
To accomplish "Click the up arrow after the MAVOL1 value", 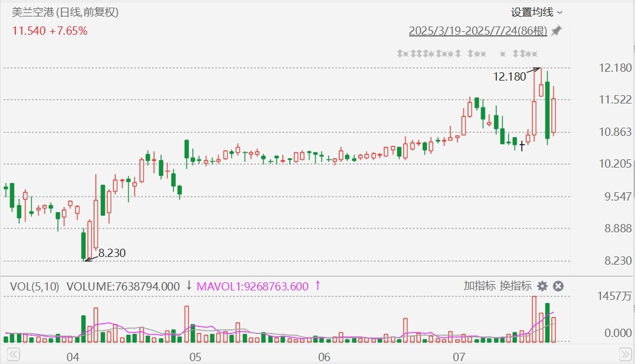I will [318, 285].
